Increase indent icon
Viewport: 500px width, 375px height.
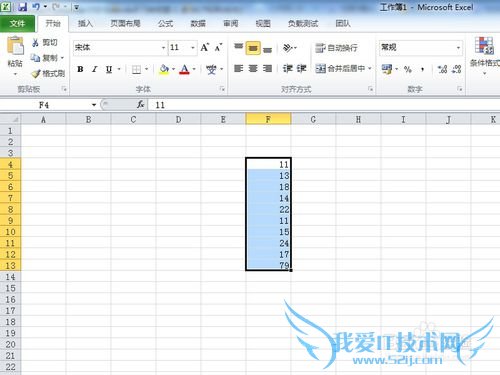coord(301,69)
